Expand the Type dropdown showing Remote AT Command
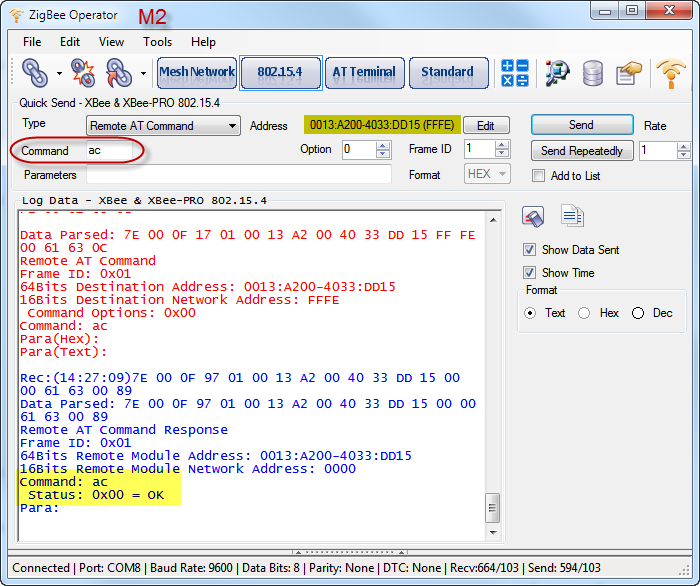The image size is (700, 586). [163, 126]
